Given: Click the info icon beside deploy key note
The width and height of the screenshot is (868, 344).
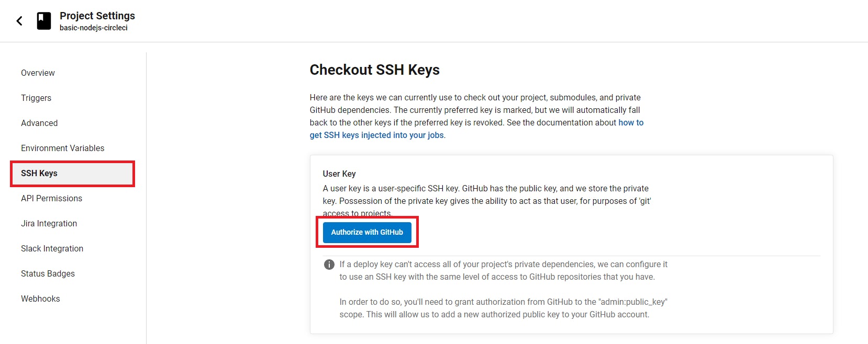Looking at the screenshot, I should 329,265.
